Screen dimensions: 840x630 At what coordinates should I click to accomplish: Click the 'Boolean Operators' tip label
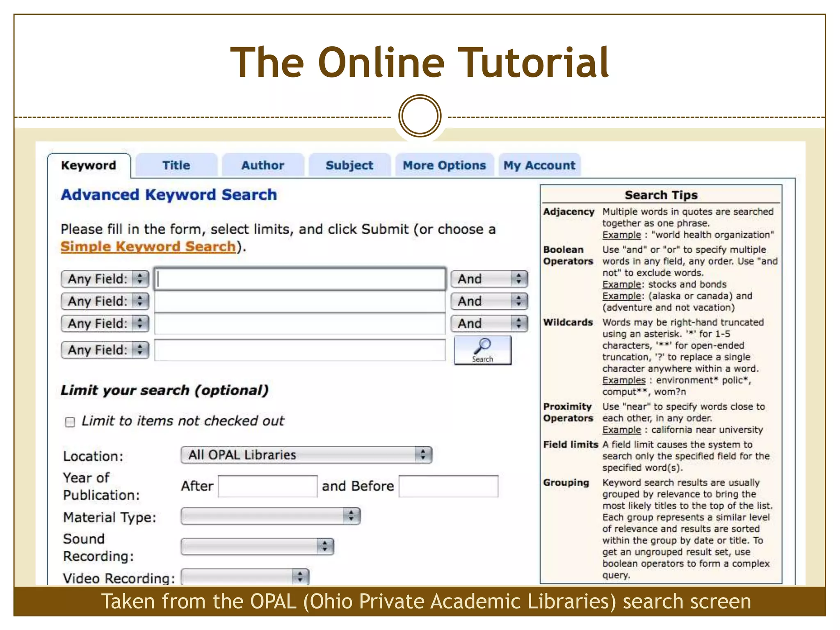coord(568,256)
